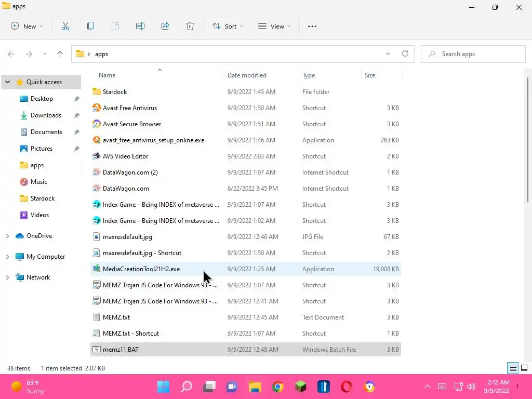532x399 pixels.
Task: Select the Avast Free Antivirus shortcut icon
Action: [x=96, y=108]
